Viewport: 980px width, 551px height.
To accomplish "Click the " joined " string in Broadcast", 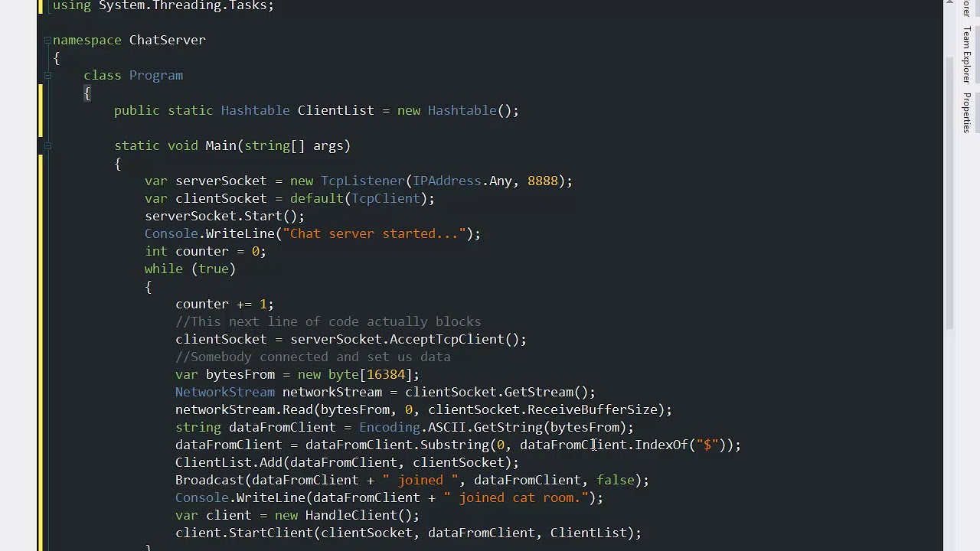I will 420,480.
